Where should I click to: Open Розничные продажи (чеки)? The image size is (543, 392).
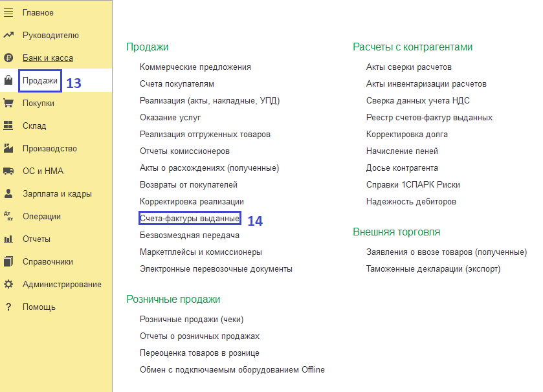click(192, 320)
